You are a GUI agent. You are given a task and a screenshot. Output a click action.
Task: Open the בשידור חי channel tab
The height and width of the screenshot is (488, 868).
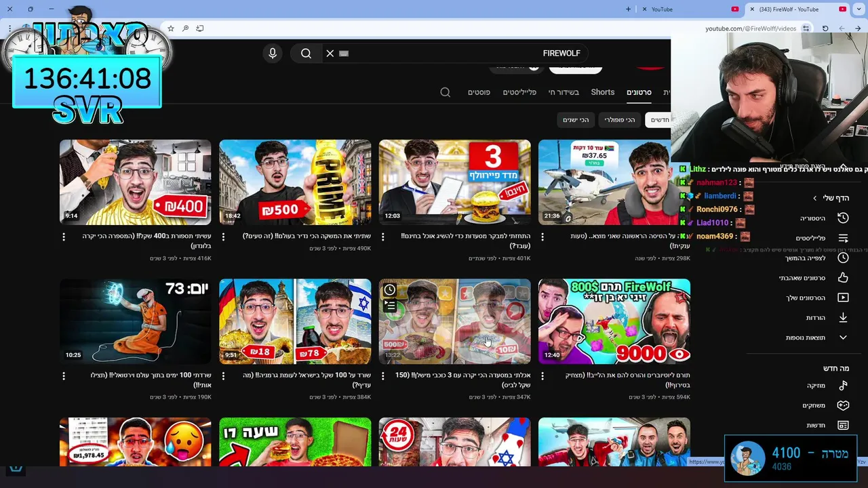[x=564, y=92]
